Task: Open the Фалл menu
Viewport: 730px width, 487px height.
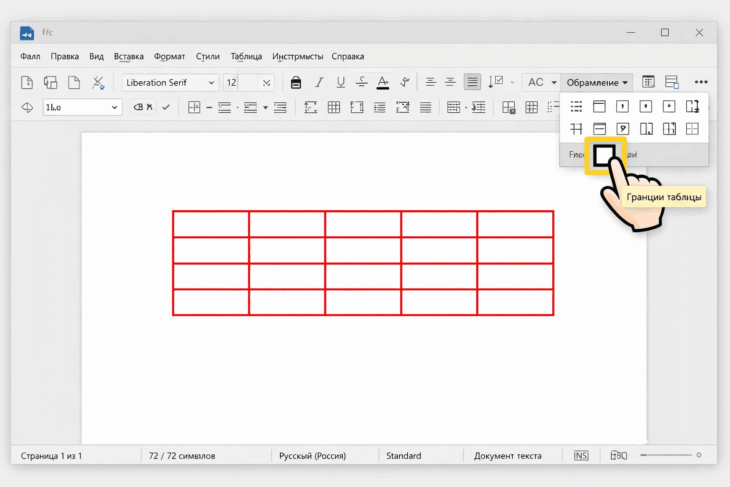Action: 30,56
